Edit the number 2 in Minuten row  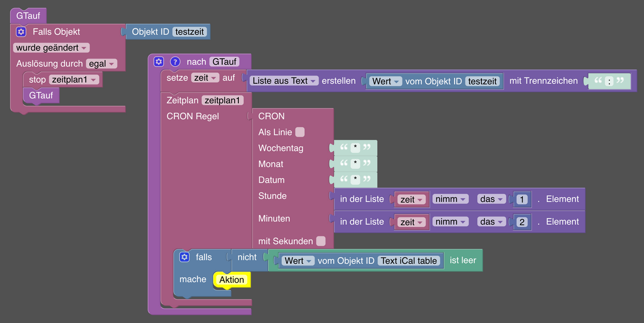point(522,222)
